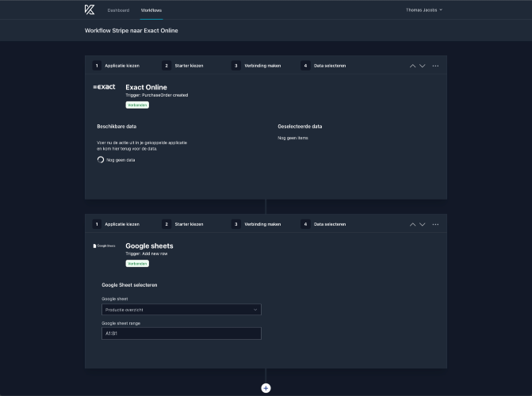Click the 'Trigger: Add new row' text
Viewport: 532px width, 396px height.
point(147,253)
